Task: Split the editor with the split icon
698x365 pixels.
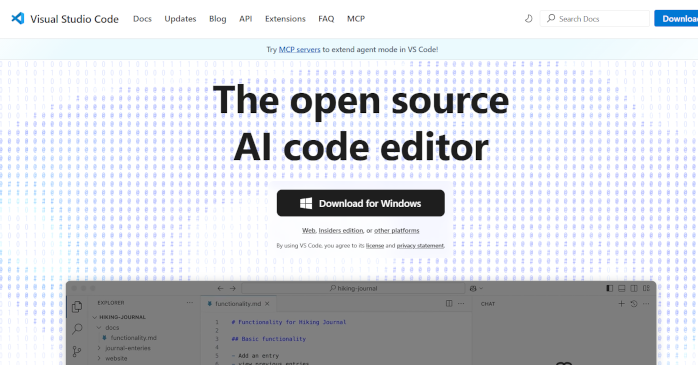Action: 449,304
